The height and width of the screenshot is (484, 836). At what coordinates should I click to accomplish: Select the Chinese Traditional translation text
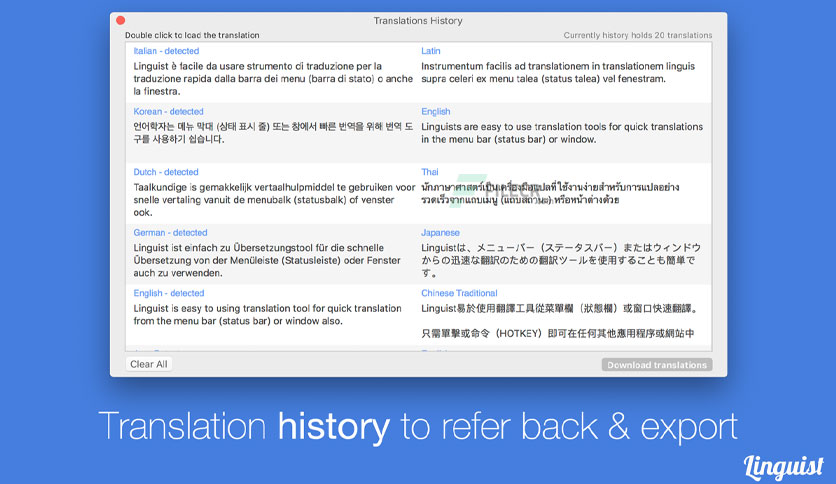[559, 321]
